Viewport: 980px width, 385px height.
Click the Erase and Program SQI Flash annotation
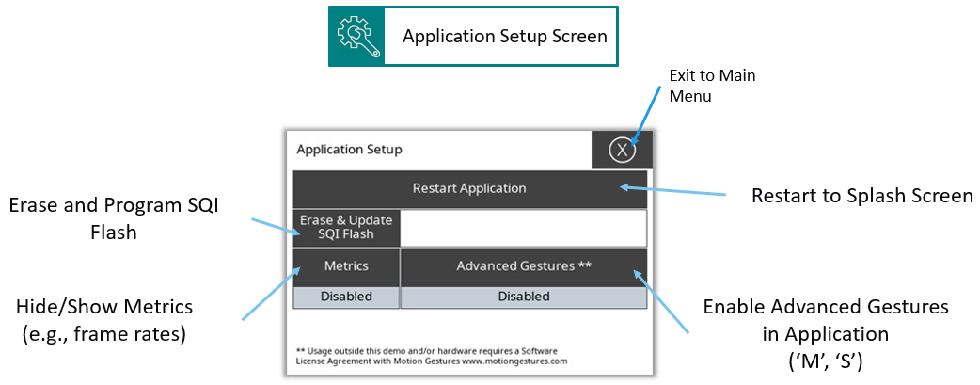(x=113, y=218)
